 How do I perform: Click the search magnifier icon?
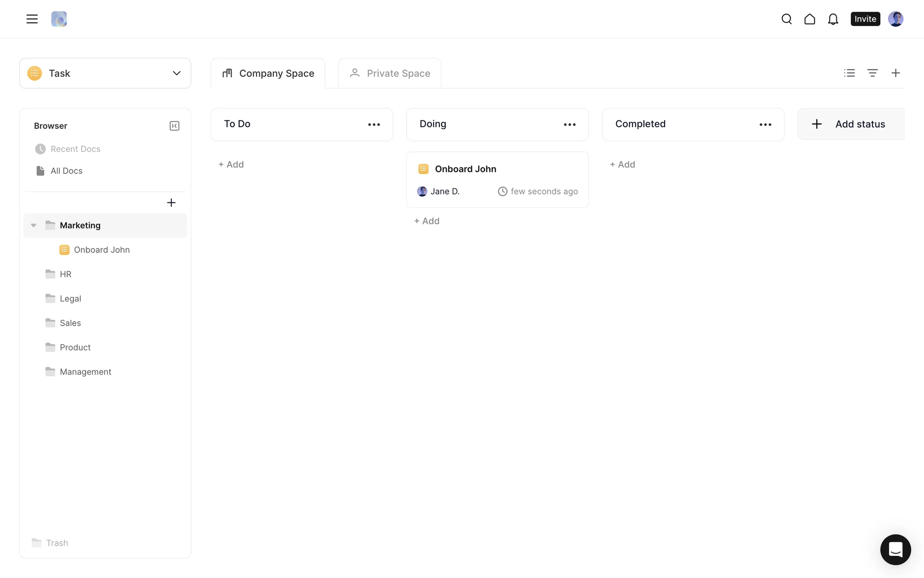(x=786, y=19)
